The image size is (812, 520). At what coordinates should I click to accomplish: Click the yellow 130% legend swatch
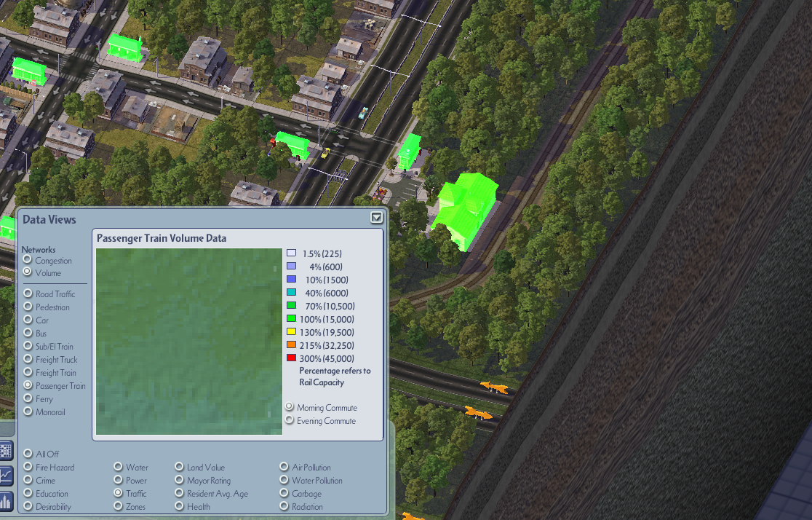tap(292, 332)
